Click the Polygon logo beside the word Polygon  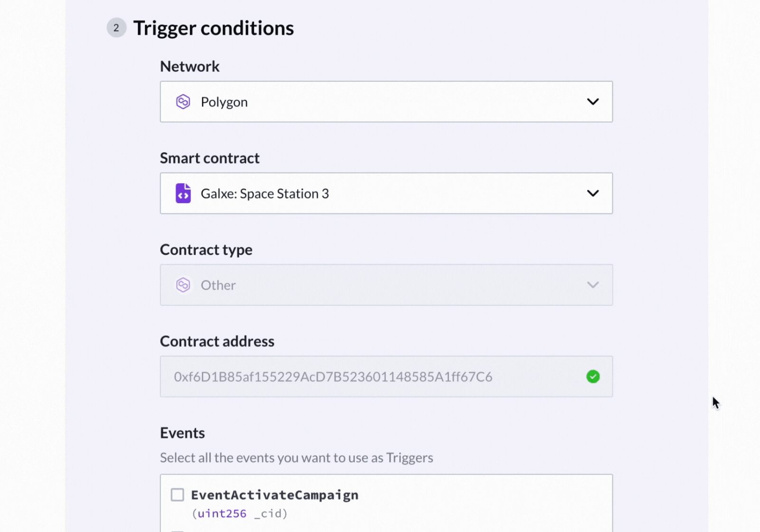pyautogui.click(x=183, y=101)
